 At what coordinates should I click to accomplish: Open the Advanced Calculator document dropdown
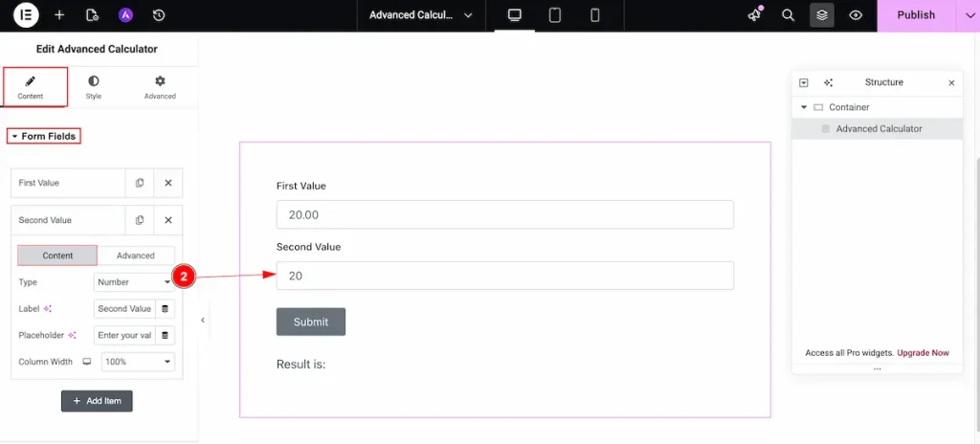[x=421, y=15]
